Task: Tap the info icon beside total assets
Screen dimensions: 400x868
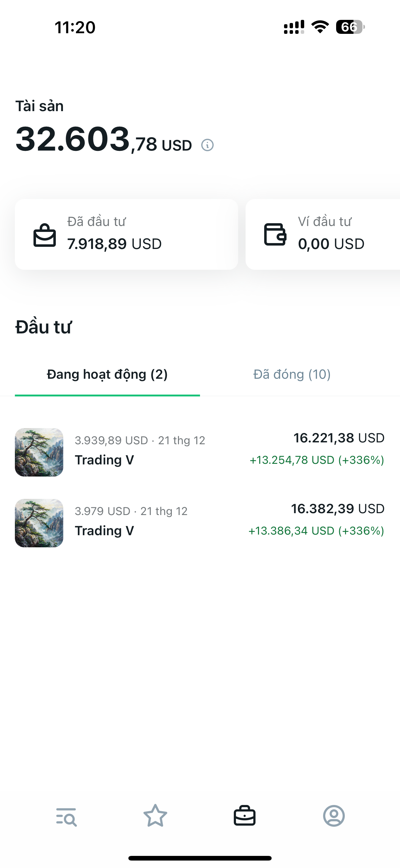Action: coord(207,145)
